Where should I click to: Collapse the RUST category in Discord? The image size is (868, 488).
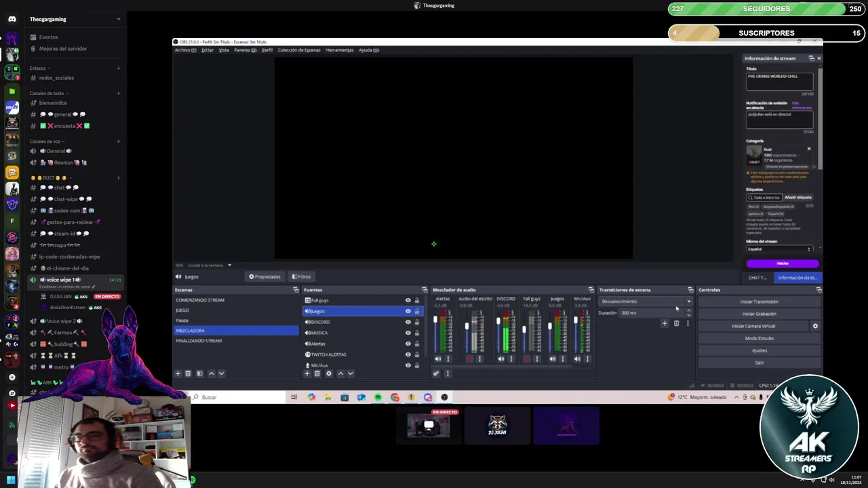(x=52, y=178)
